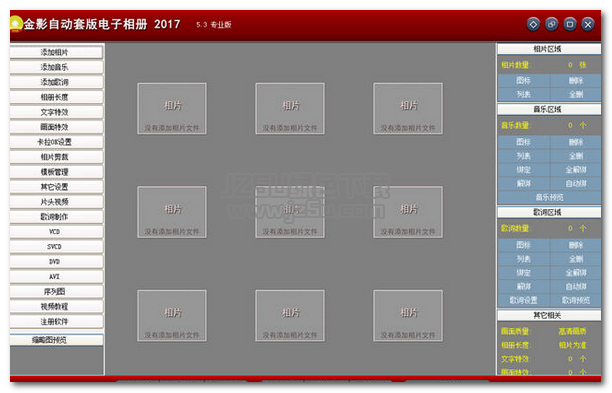Open 卡拉OK设置
This screenshot has height=393, width=612.
tap(56, 142)
